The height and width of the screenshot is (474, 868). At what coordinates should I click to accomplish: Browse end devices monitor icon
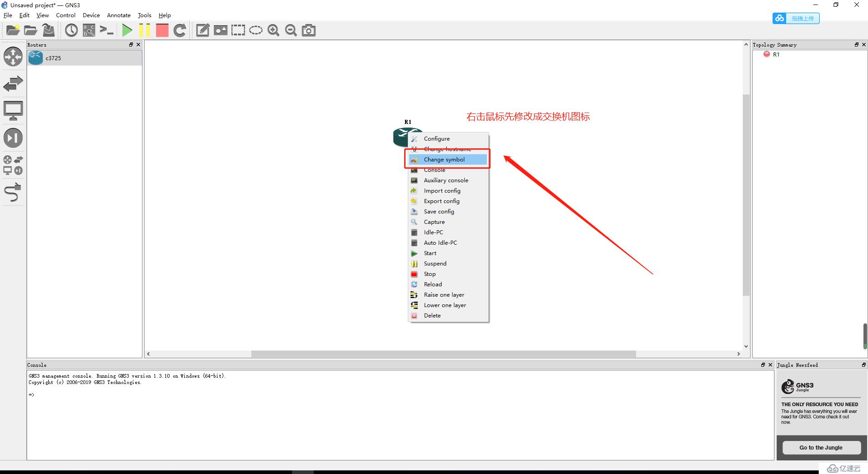tap(13, 111)
